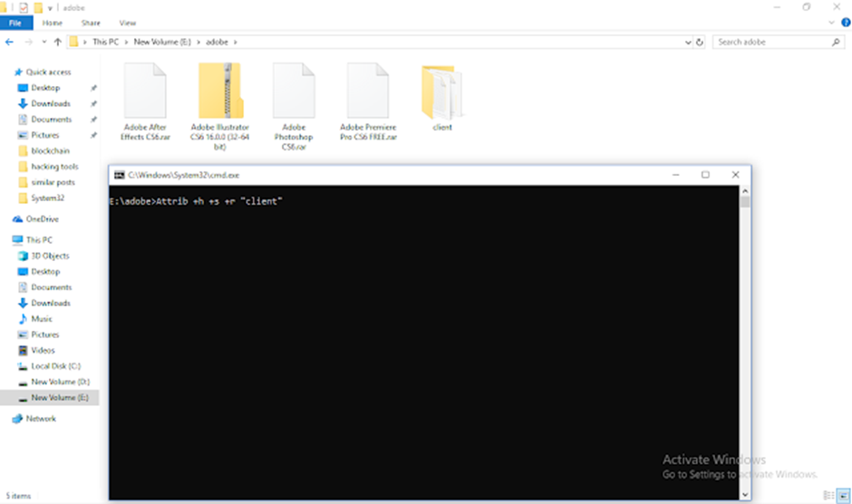The height and width of the screenshot is (504, 852).
Task: Open Desktop under This PC
Action: (45, 271)
